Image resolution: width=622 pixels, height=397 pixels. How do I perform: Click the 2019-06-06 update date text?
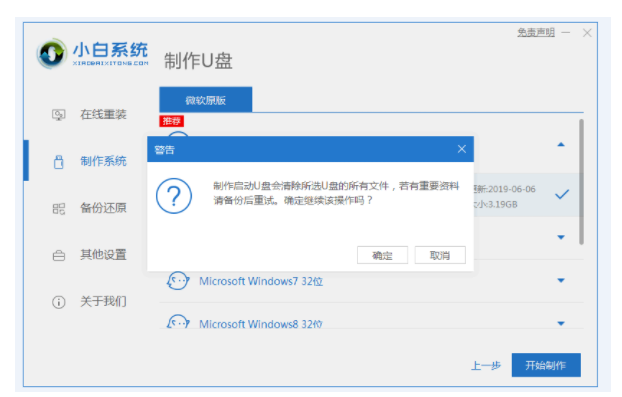pyautogui.click(x=511, y=189)
